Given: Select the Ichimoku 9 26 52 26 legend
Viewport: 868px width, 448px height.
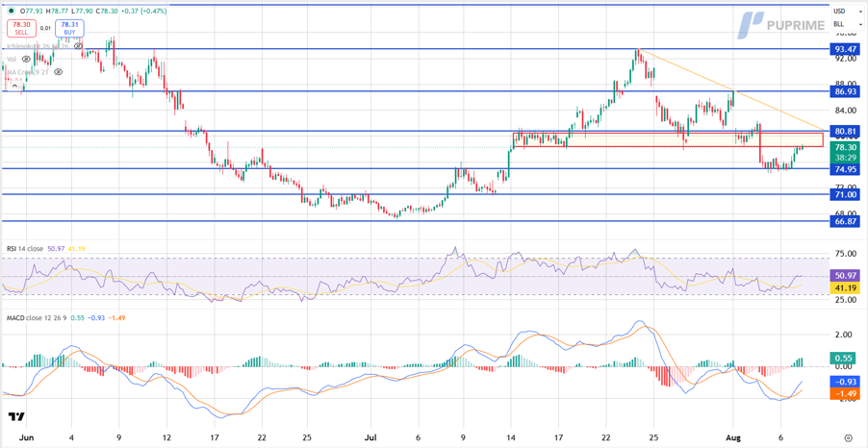Looking at the screenshot, I should (38, 47).
